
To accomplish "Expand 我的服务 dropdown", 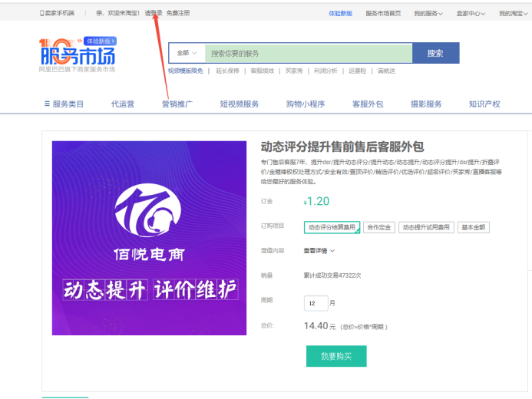I will coord(428,13).
